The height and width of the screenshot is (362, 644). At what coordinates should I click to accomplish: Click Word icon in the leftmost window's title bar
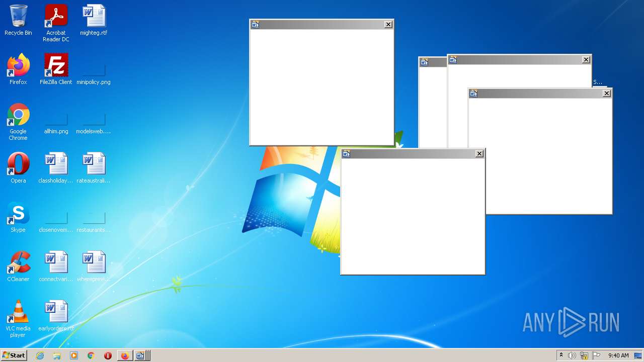255,25
